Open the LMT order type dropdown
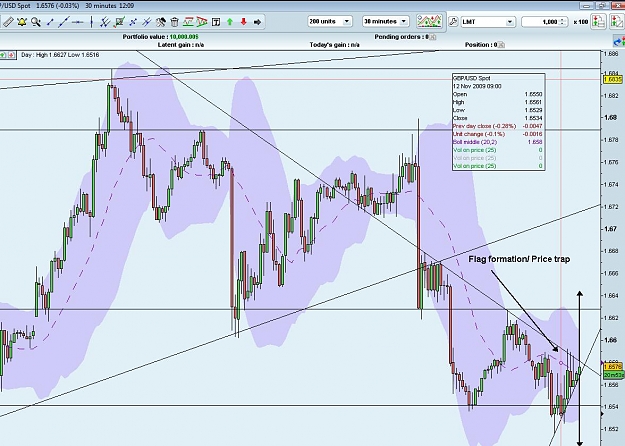 (x=488, y=22)
